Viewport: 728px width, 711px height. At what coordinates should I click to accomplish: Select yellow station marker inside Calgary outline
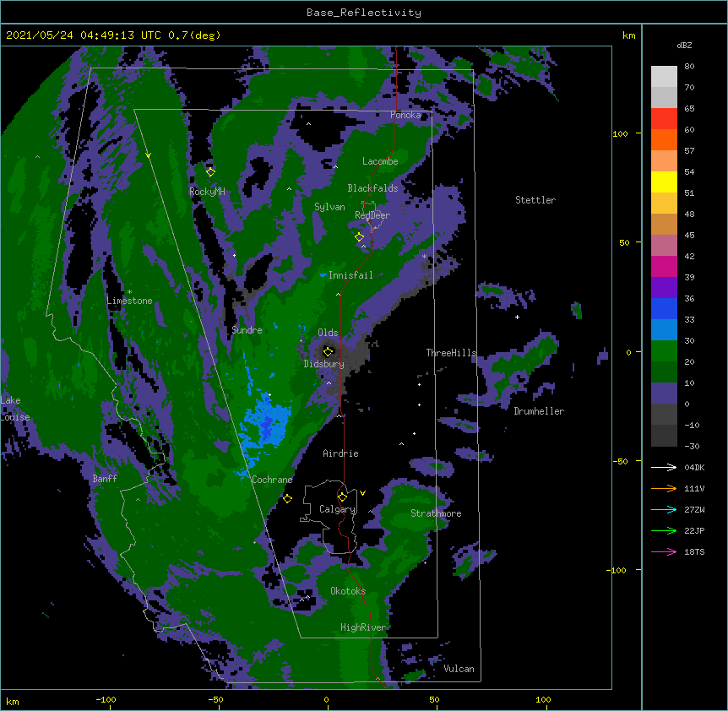click(x=342, y=497)
